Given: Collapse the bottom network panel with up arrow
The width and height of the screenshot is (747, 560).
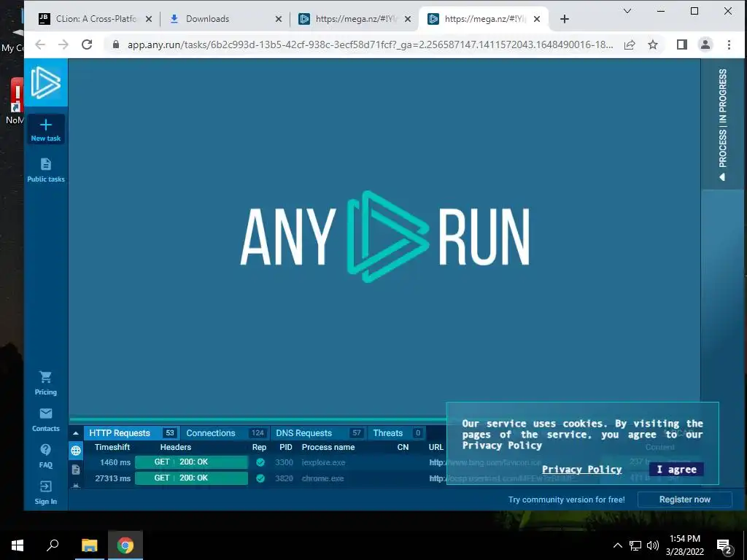Looking at the screenshot, I should pyautogui.click(x=76, y=433).
